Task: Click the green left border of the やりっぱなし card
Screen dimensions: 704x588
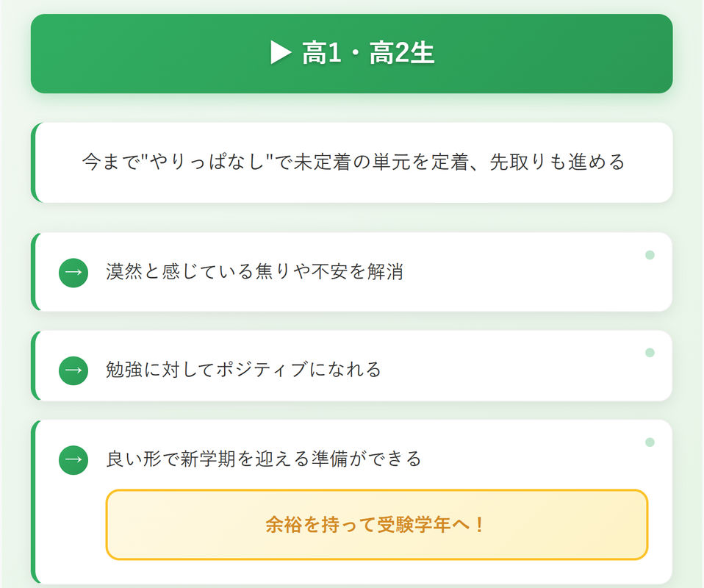Action: 34,162
